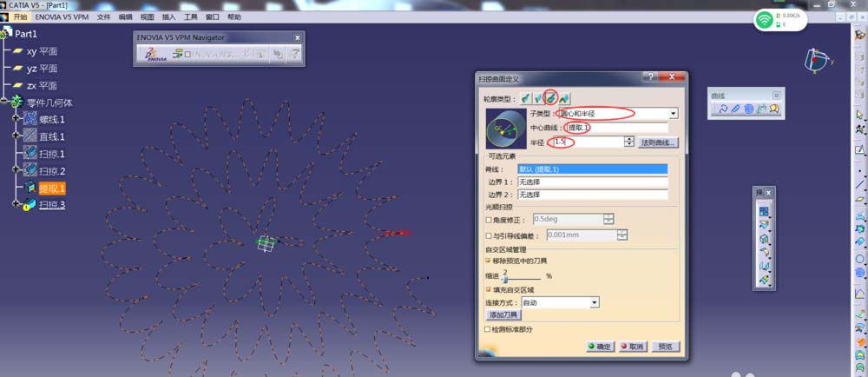Open the 连接方式 dropdown
Screen dimensions: 868x377
[595, 303]
